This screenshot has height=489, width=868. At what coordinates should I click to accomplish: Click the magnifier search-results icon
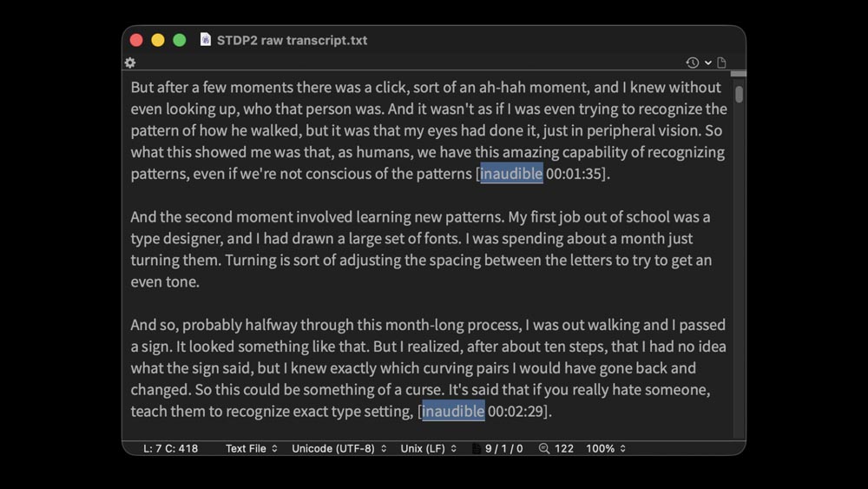pyautogui.click(x=544, y=448)
